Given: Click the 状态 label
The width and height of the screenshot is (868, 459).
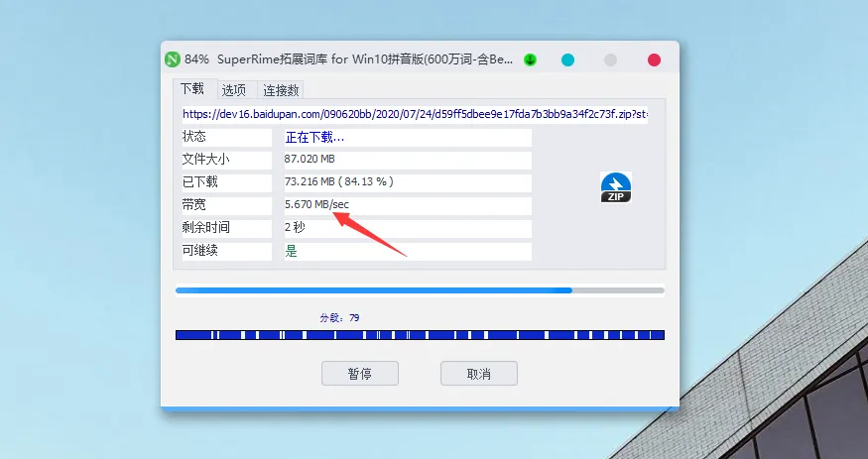Looking at the screenshot, I should [x=193, y=137].
